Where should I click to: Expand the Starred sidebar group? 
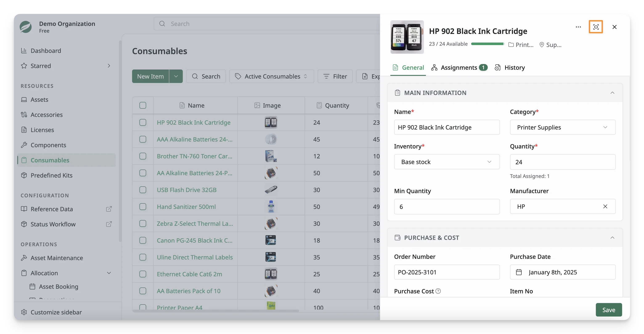(109, 65)
